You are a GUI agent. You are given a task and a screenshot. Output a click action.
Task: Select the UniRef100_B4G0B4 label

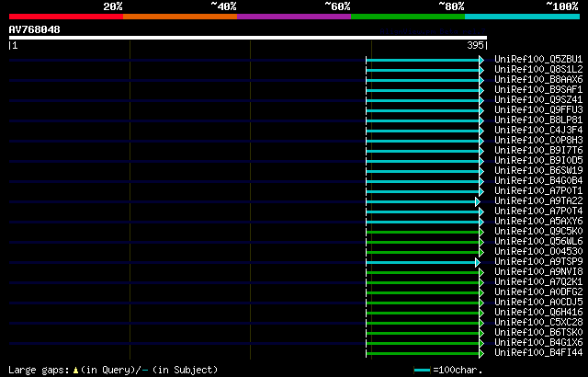point(538,181)
